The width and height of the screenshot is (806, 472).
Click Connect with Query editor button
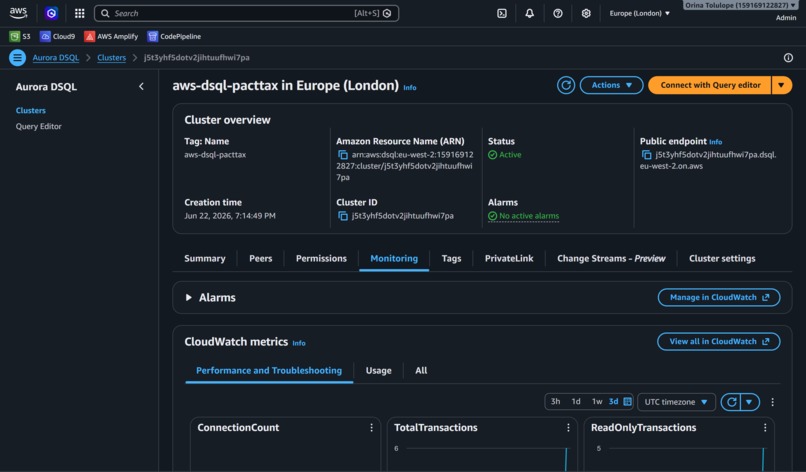click(710, 85)
